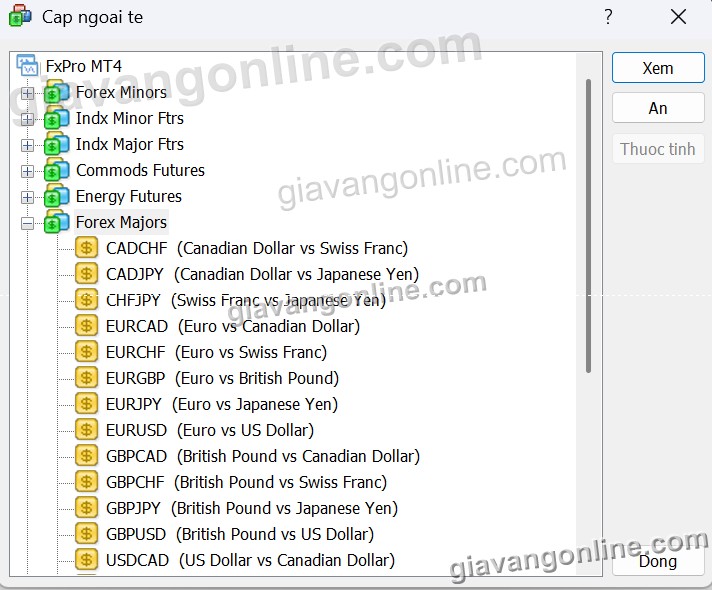Viewport: 712px width, 590px height.
Task: Click the GBPUSD gold dollar symbol icon
Action: 87,534
